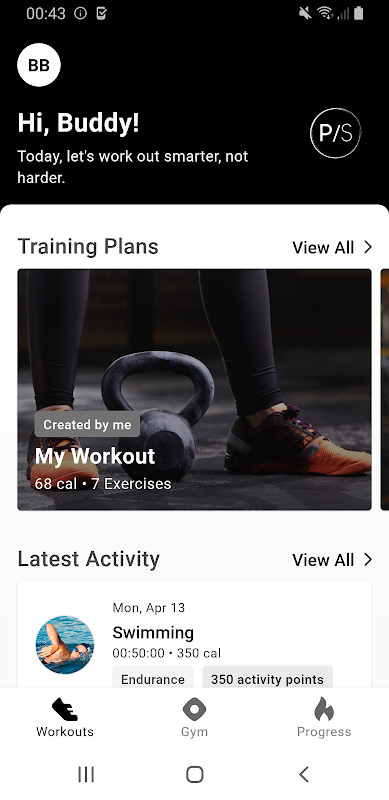The height and width of the screenshot is (800, 389).
Task: Open the Gym location pin icon
Action: tap(194, 710)
